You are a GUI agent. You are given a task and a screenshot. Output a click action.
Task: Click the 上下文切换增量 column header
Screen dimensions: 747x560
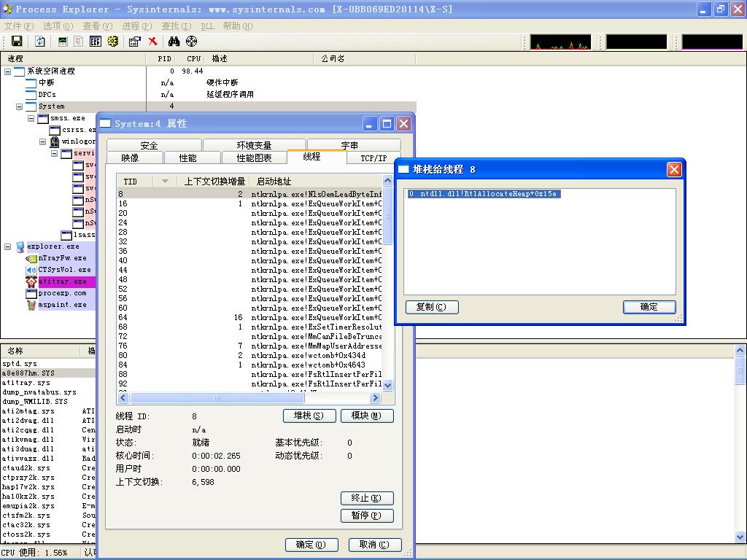[x=214, y=182]
